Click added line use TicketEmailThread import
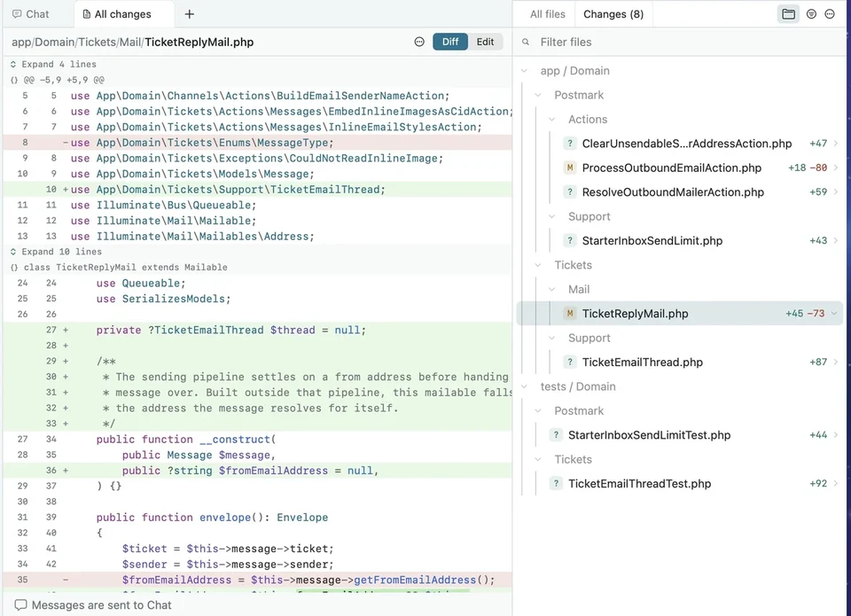The image size is (851, 616). click(x=257, y=190)
